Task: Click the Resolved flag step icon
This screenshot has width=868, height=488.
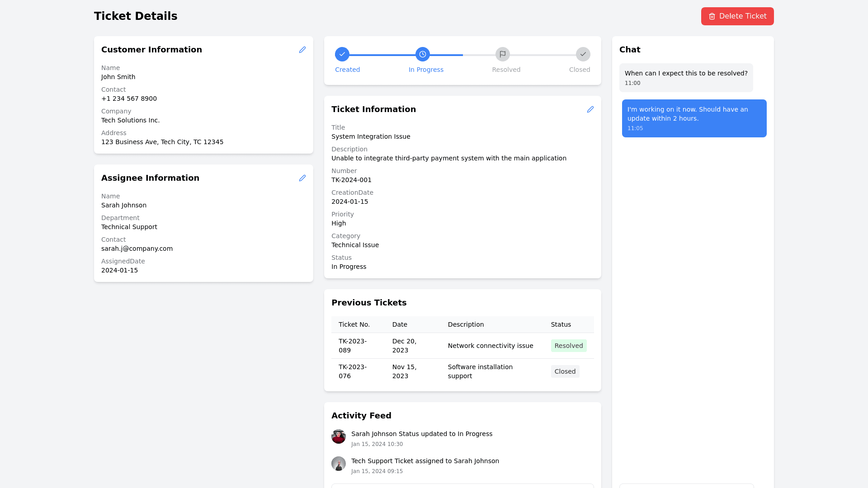Action: pyautogui.click(x=503, y=54)
